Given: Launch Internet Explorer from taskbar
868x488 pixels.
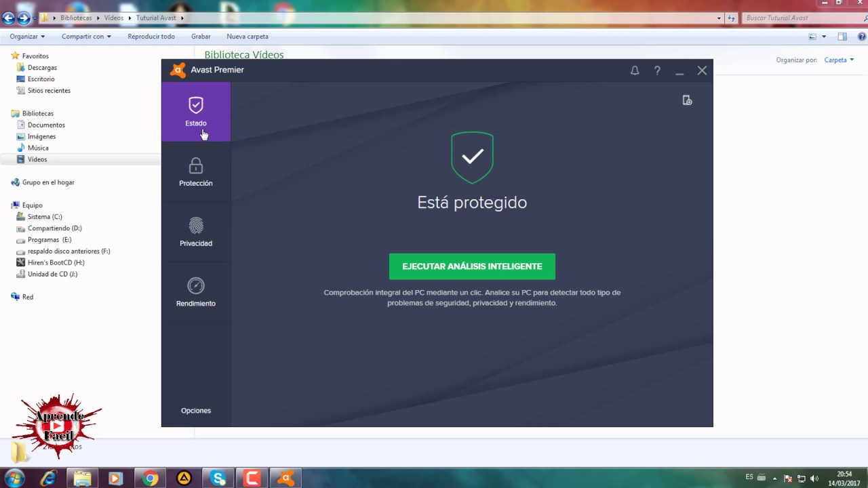Looking at the screenshot, I should [48, 479].
